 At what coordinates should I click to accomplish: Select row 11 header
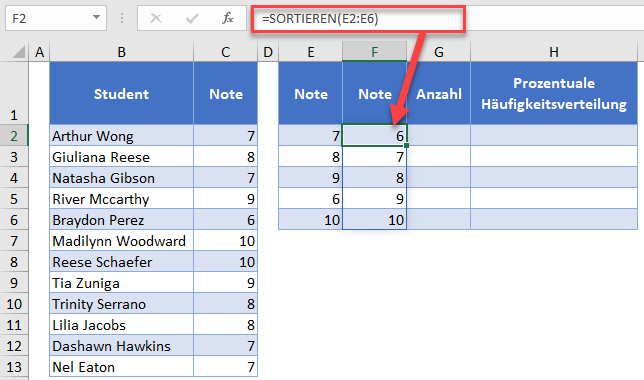[x=14, y=325]
